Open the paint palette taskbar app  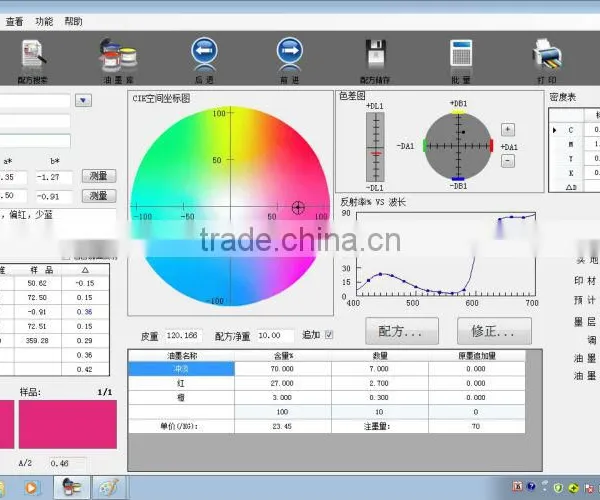tap(109, 487)
